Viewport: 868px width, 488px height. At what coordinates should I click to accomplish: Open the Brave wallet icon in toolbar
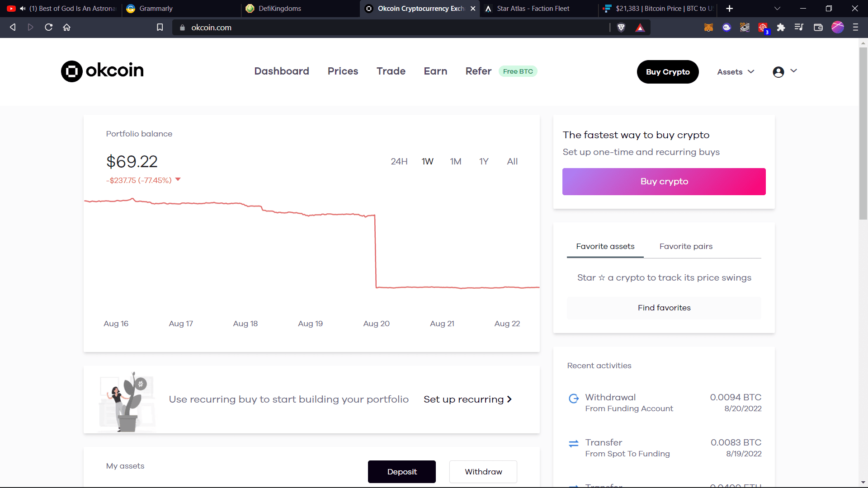(818, 28)
